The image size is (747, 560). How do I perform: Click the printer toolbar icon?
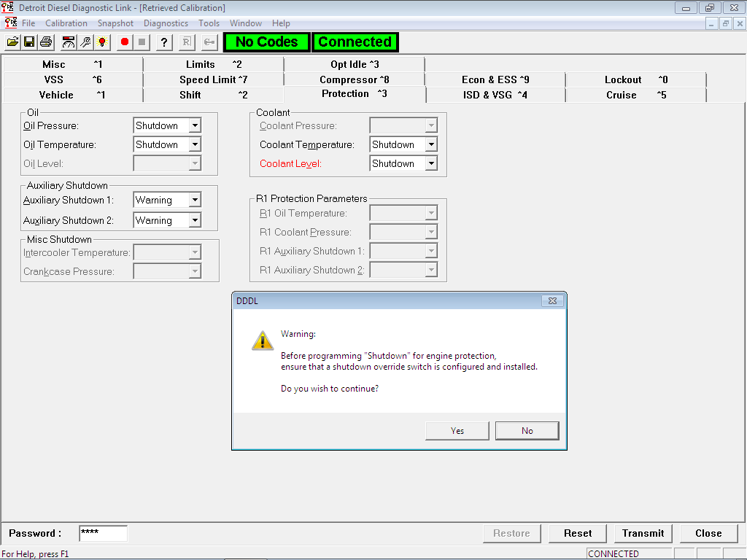pyautogui.click(x=46, y=42)
